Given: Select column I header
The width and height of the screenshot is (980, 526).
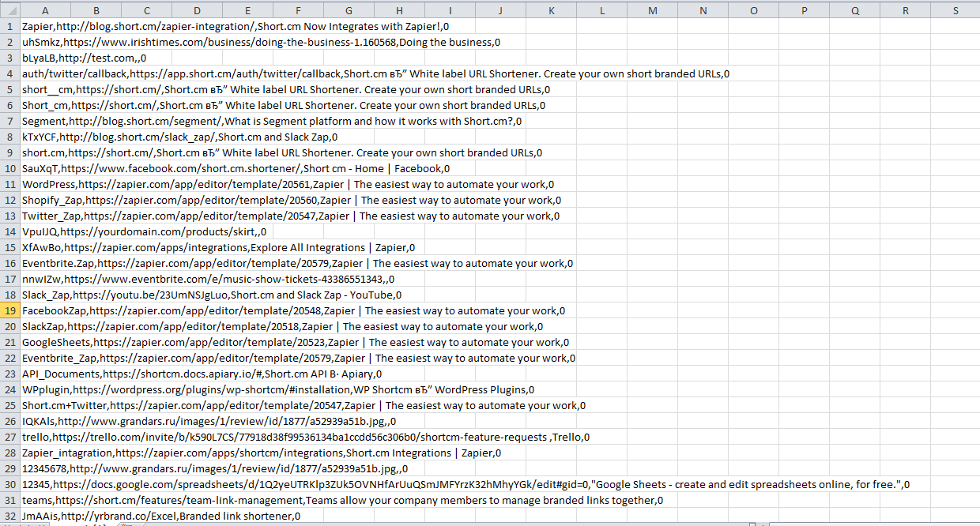Looking at the screenshot, I should (x=450, y=10).
